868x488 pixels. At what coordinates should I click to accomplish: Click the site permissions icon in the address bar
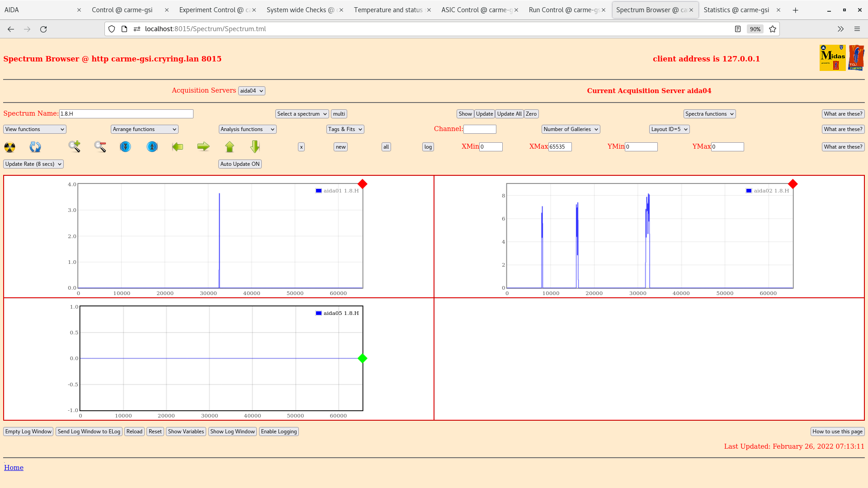(137, 29)
